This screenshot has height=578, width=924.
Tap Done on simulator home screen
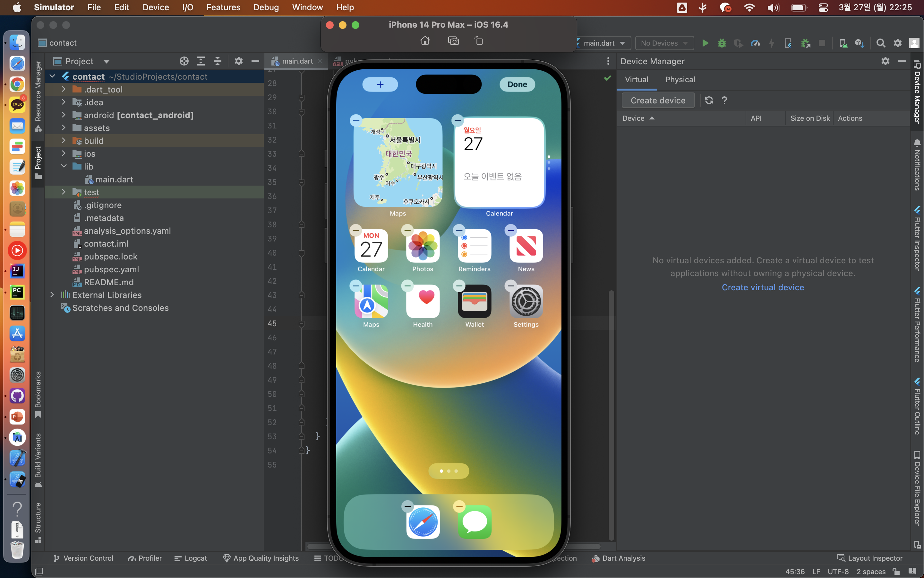[517, 84]
